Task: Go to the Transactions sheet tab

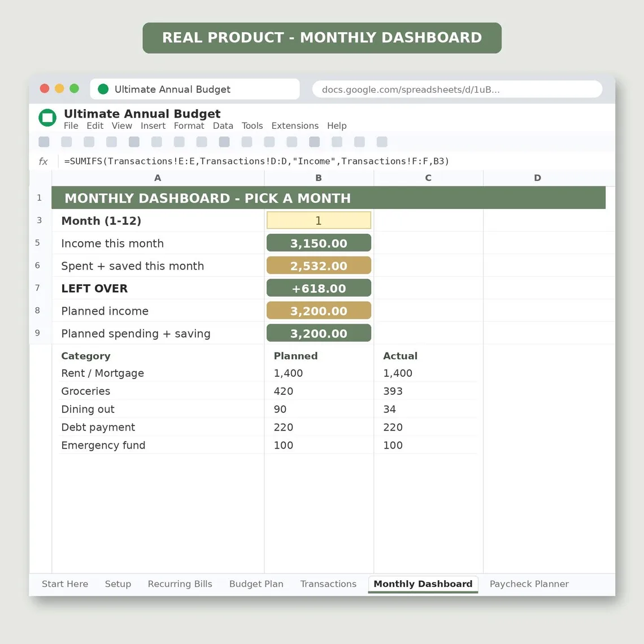Action: (328, 584)
